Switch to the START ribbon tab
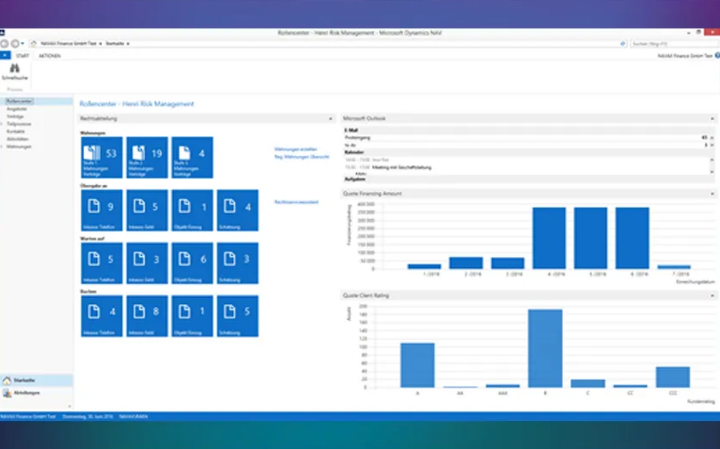The image size is (720, 449). tap(22, 56)
